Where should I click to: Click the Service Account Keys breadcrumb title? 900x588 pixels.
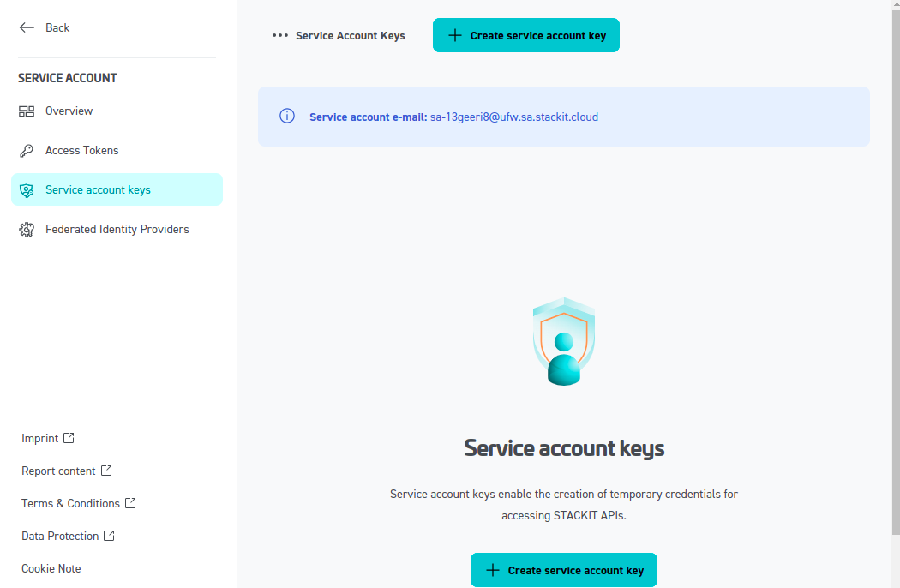pyautogui.click(x=350, y=36)
